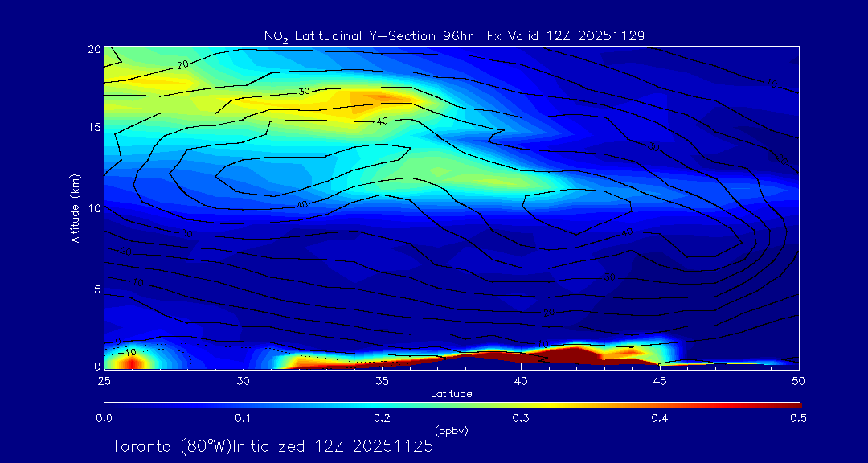Click the "(ppbv)" units label
The width and height of the screenshot is (868, 463).
pos(451,430)
